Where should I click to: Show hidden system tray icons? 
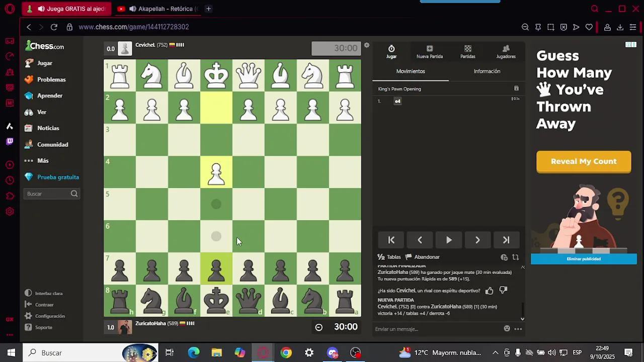[495, 352]
